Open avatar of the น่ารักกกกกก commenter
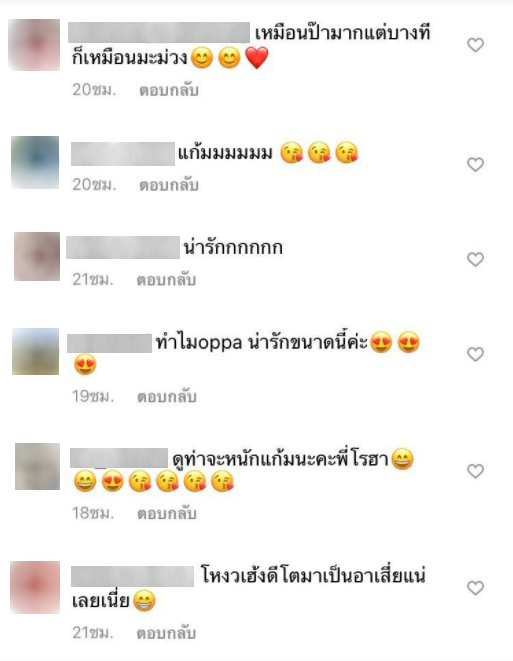Viewport: 513px width, 661px height. [37, 256]
